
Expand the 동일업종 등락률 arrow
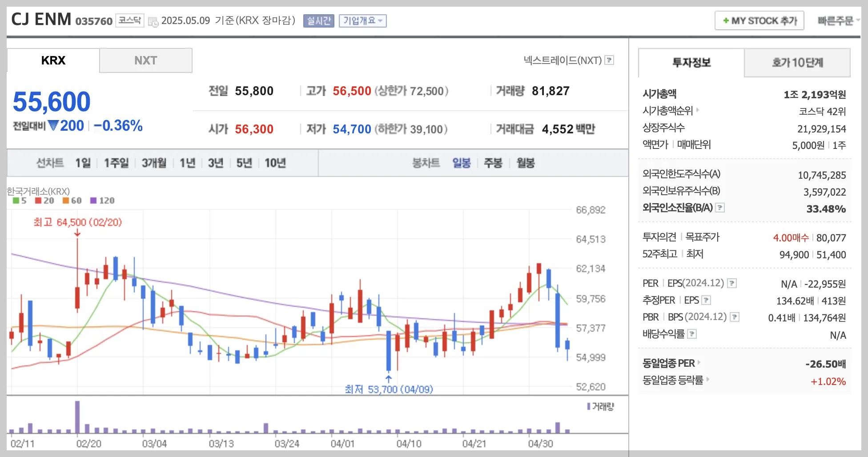pos(707,380)
